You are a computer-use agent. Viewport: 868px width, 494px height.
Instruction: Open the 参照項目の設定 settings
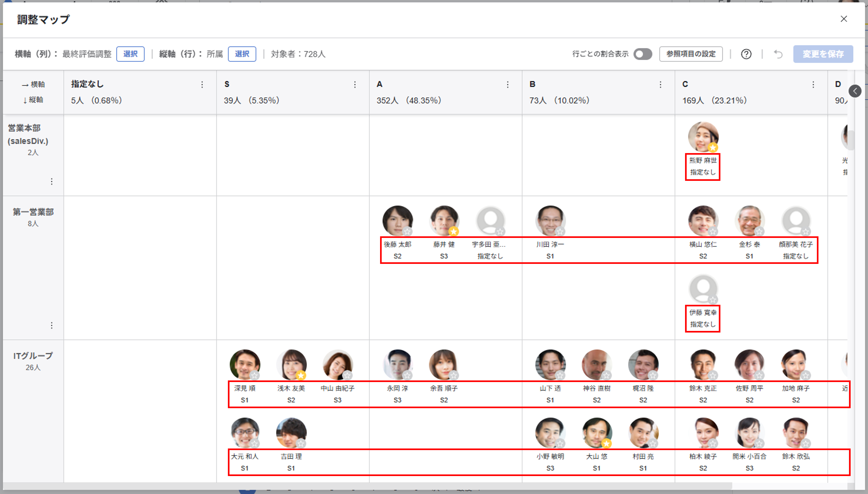(690, 54)
